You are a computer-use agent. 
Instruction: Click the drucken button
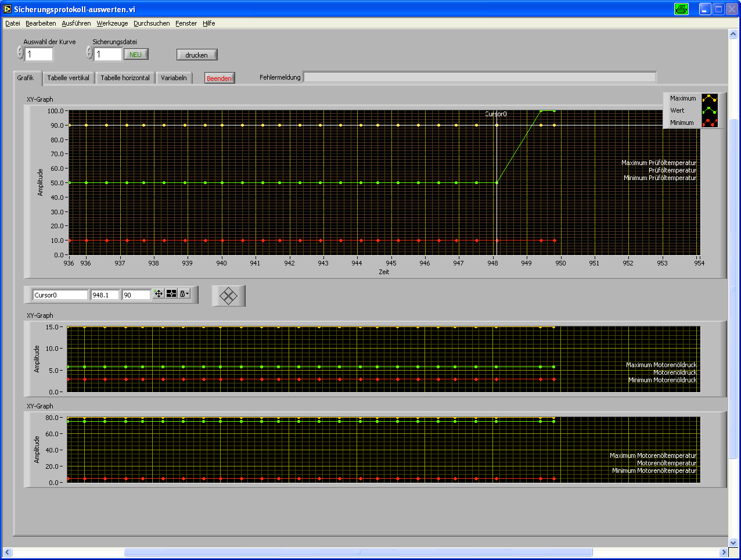(x=197, y=55)
